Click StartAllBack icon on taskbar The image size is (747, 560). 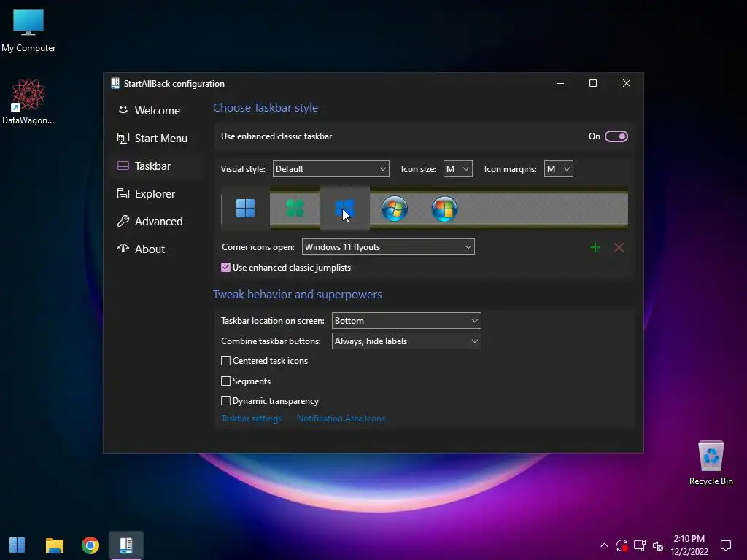tap(125, 545)
